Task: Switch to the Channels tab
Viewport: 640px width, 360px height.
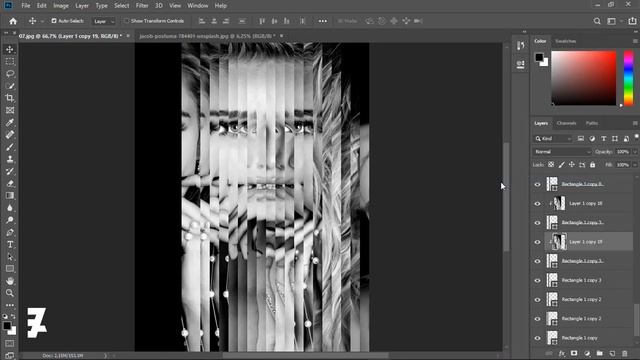Action: click(566, 123)
